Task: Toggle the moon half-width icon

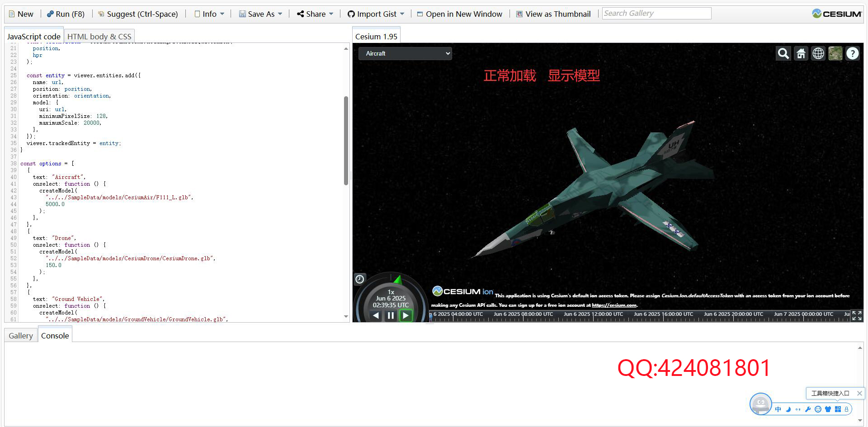Action: click(x=788, y=409)
